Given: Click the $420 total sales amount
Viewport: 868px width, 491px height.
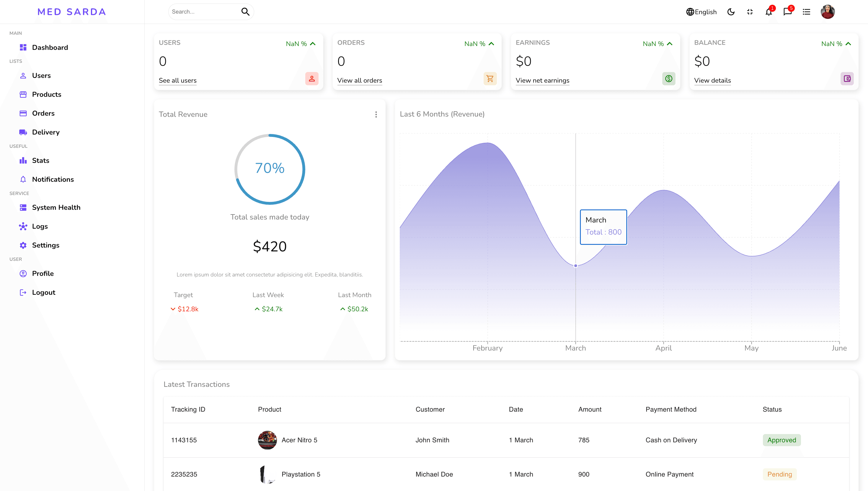Looking at the screenshot, I should click(270, 246).
